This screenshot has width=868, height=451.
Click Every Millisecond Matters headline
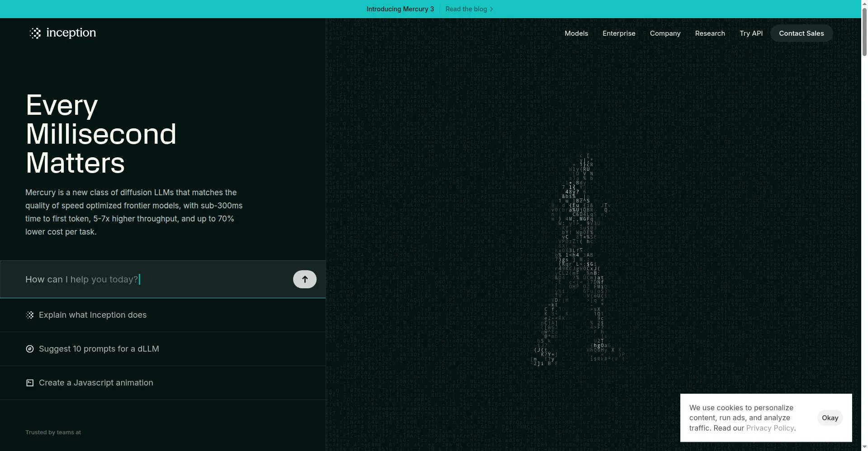coord(101,134)
